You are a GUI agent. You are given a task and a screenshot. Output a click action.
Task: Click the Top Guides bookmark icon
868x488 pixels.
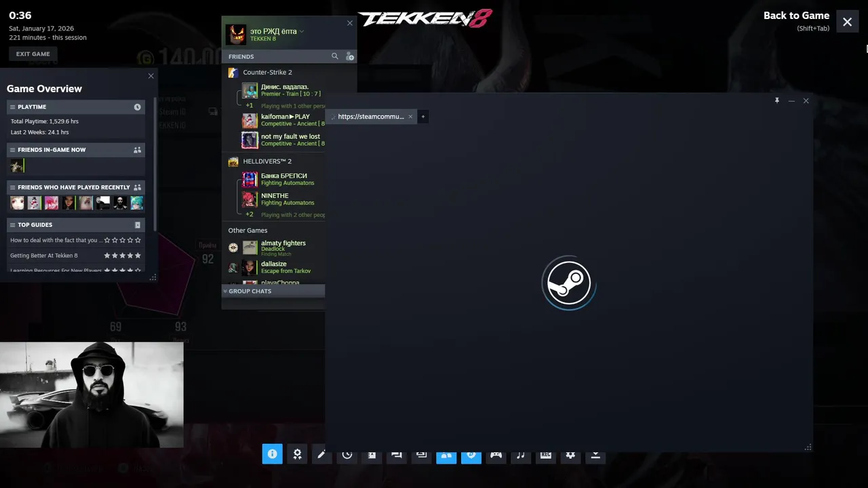(x=137, y=225)
